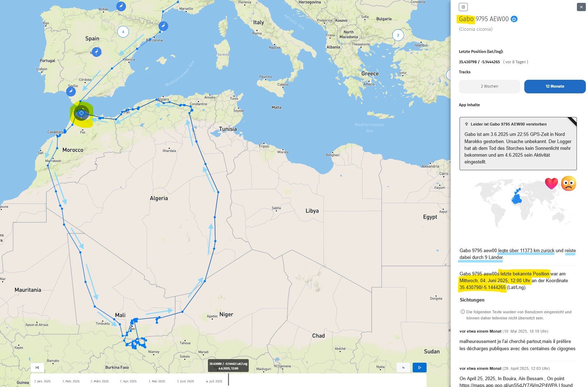The image size is (588, 387).
Task: Click the red heart reaction emoji
Action: click(x=551, y=183)
